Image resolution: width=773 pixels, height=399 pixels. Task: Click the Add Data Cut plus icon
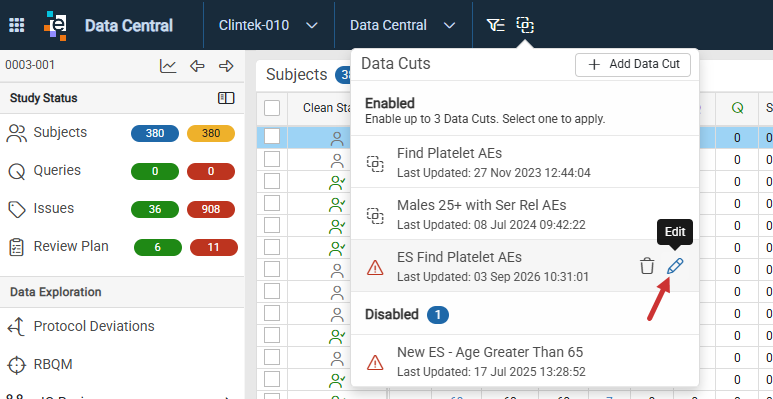pyautogui.click(x=595, y=65)
